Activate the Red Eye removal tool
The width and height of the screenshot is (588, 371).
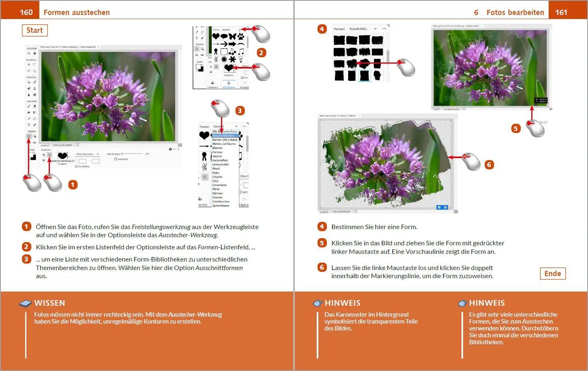click(x=29, y=82)
